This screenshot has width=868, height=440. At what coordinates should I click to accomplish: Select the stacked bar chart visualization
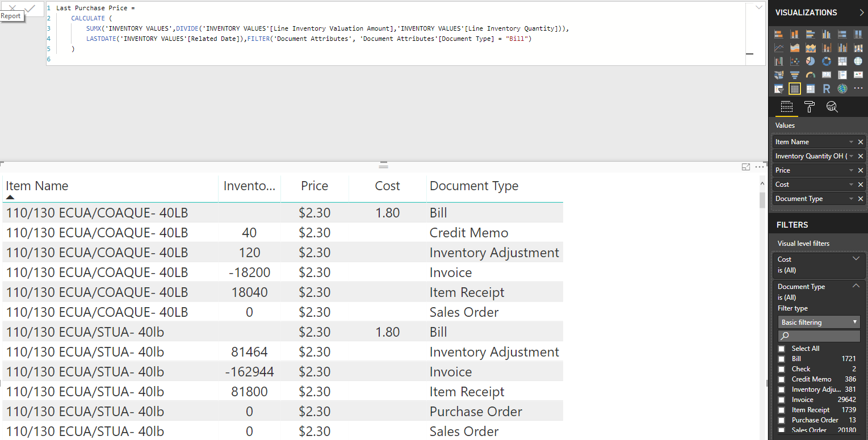[x=779, y=34]
